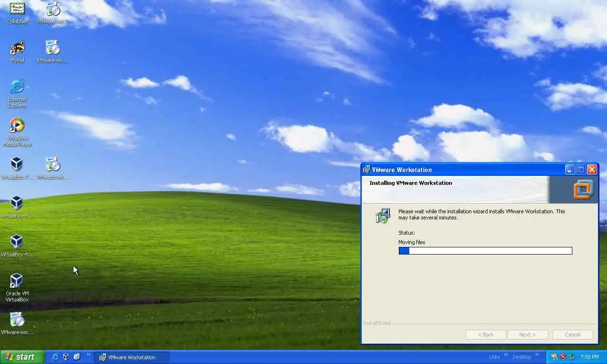Click the first system tray icon beside the red shield
Image resolution: width=607 pixels, height=364 pixels.
[554, 357]
